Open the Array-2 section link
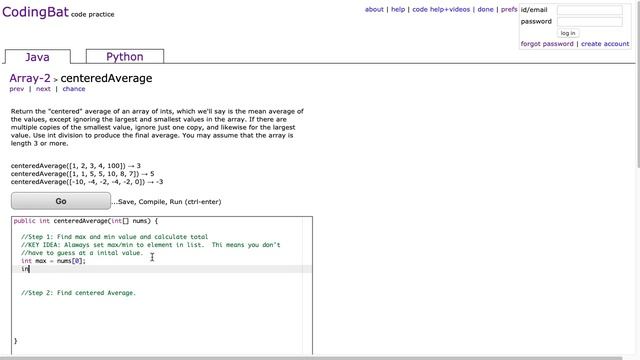 pos(30,78)
